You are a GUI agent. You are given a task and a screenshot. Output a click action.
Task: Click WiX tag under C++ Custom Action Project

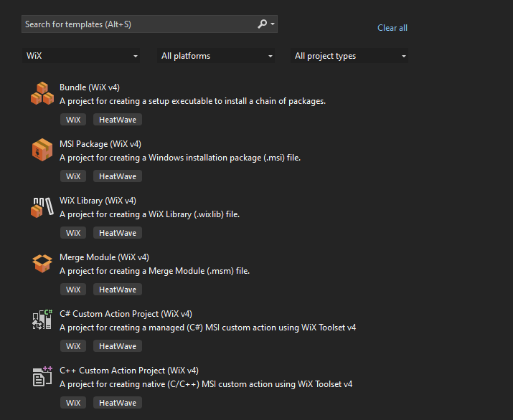pyautogui.click(x=73, y=403)
